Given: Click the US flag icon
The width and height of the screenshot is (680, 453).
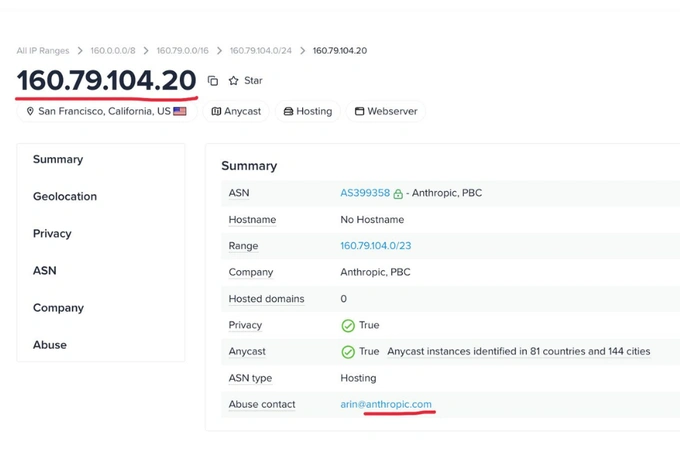Looking at the screenshot, I should (180, 111).
